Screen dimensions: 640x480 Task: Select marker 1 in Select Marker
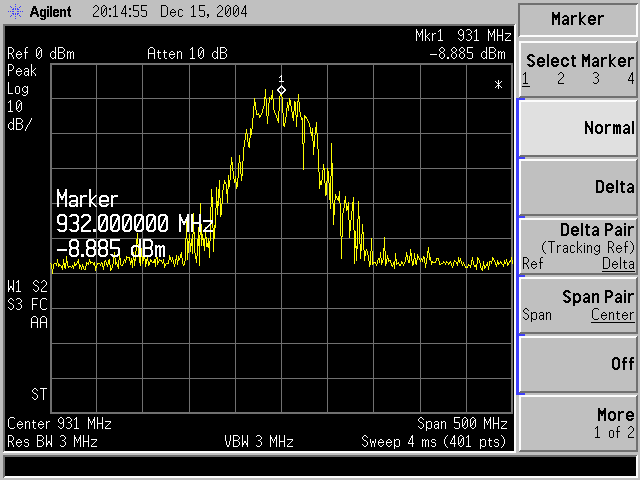point(526,78)
